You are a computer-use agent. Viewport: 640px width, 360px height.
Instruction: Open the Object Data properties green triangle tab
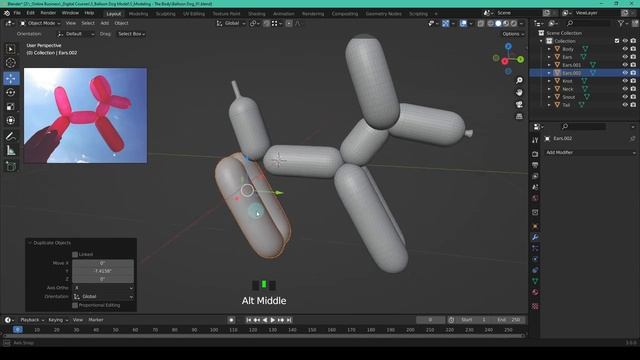[x=535, y=281]
